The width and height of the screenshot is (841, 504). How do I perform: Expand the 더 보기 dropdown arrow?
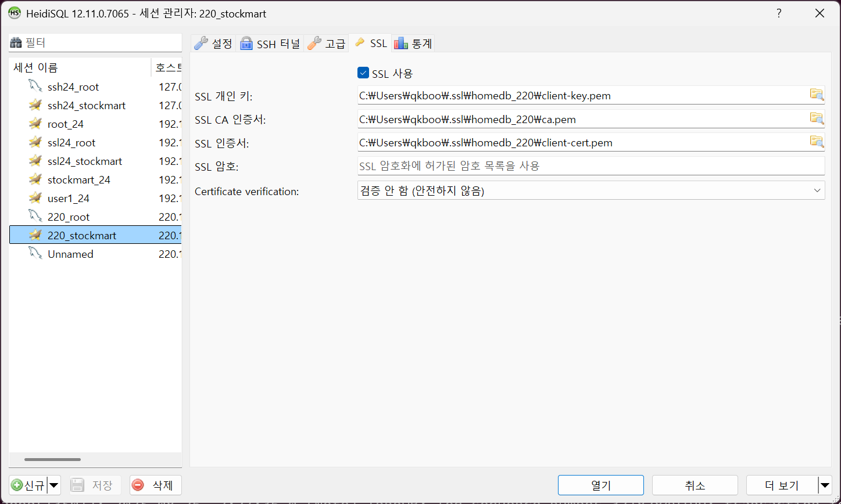point(825,485)
